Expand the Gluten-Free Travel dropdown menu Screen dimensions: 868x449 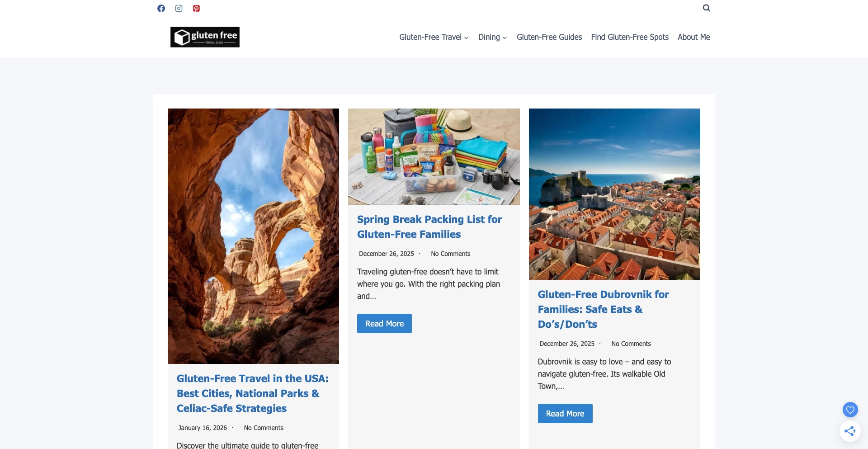430,37
